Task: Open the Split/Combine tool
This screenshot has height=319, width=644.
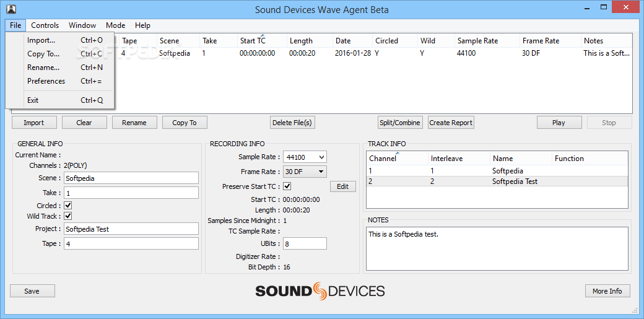Action: click(400, 123)
